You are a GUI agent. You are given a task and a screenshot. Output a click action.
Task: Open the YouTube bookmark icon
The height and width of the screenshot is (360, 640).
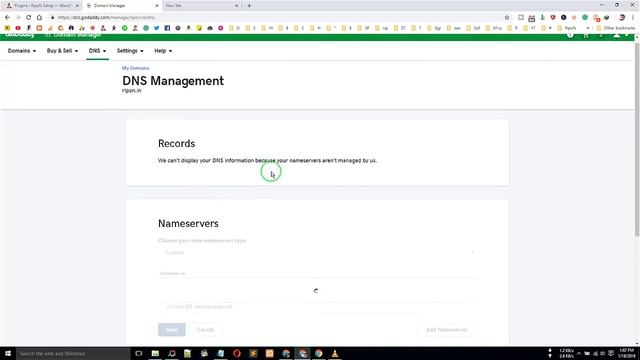pos(18,28)
